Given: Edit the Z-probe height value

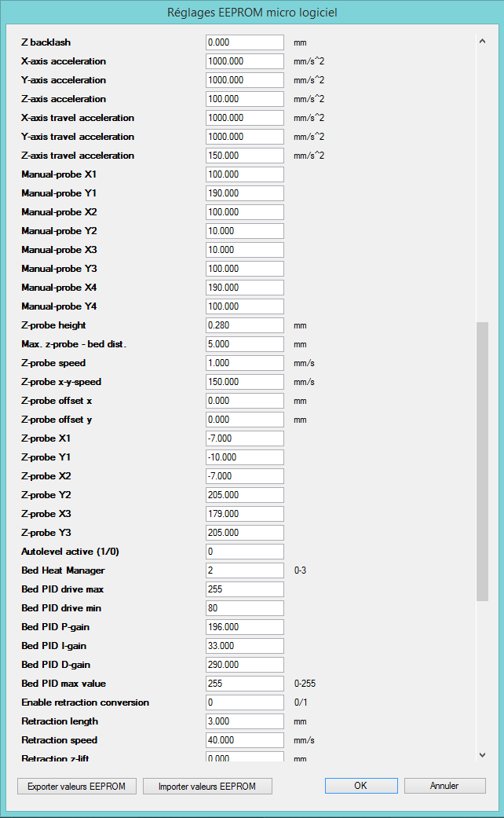Looking at the screenshot, I should coord(244,325).
